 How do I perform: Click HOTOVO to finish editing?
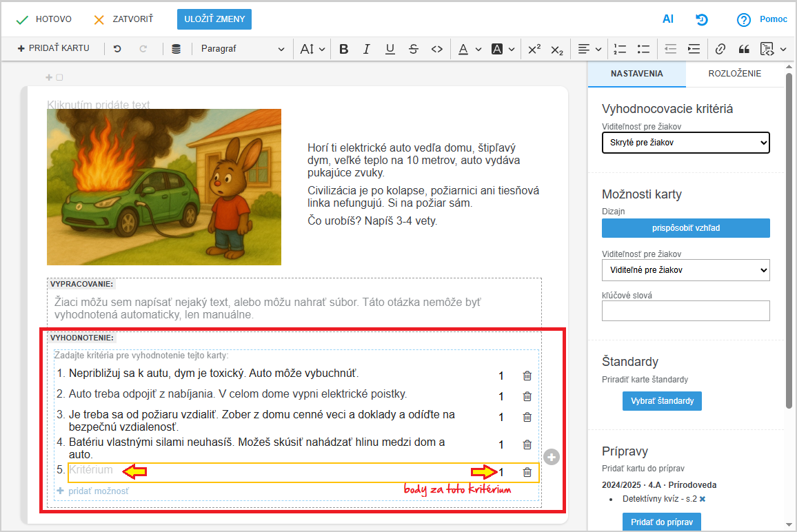click(43, 19)
